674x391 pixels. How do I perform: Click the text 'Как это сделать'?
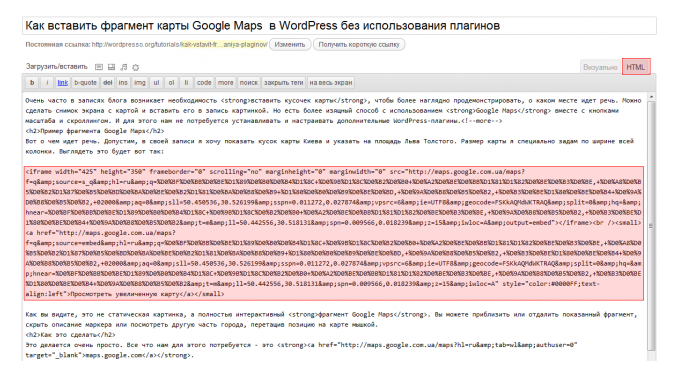[x=67, y=335]
